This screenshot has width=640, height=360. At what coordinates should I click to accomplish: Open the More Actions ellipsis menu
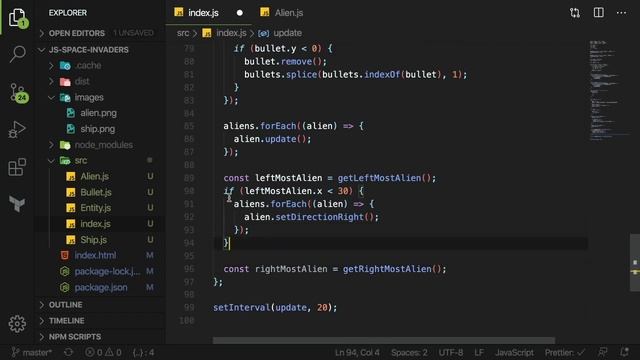point(621,13)
